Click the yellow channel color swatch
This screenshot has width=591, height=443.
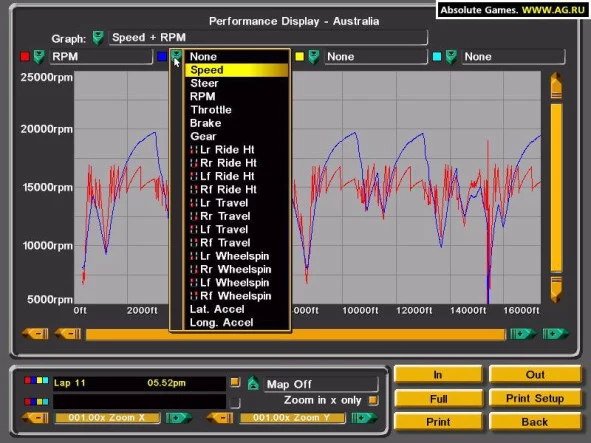[300, 57]
